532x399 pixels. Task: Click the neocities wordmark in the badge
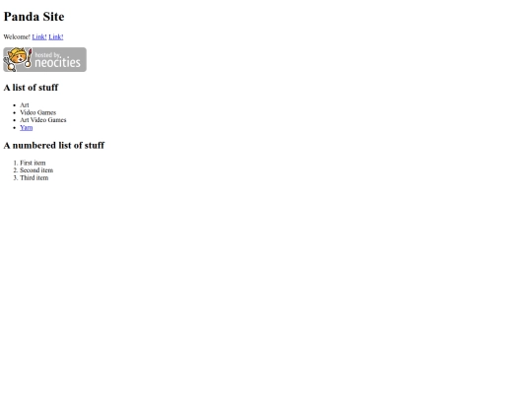[58, 63]
